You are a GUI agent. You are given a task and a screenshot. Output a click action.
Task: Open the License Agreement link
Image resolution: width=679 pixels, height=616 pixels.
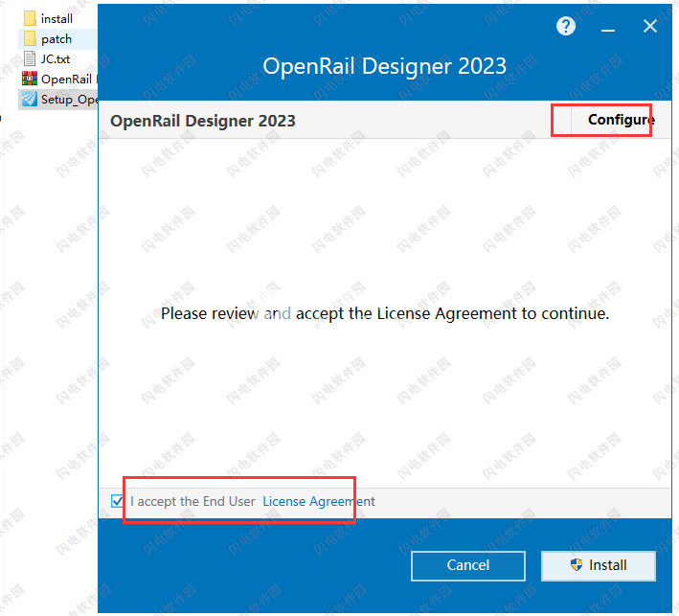(319, 501)
